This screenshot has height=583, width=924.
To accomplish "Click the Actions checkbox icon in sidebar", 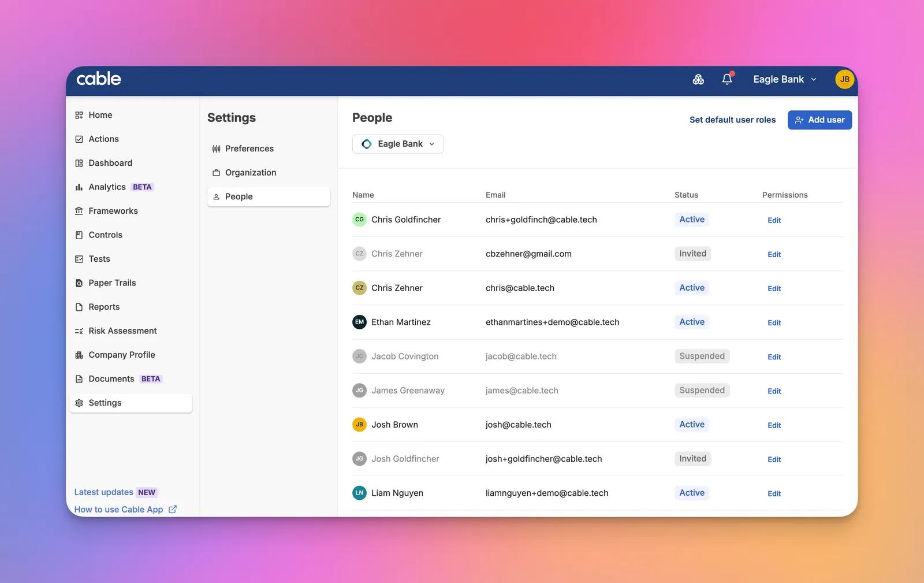I will tap(79, 139).
